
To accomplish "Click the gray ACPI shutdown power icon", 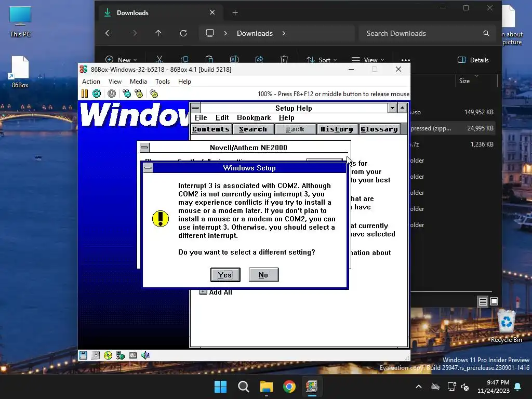I will coord(112,94).
